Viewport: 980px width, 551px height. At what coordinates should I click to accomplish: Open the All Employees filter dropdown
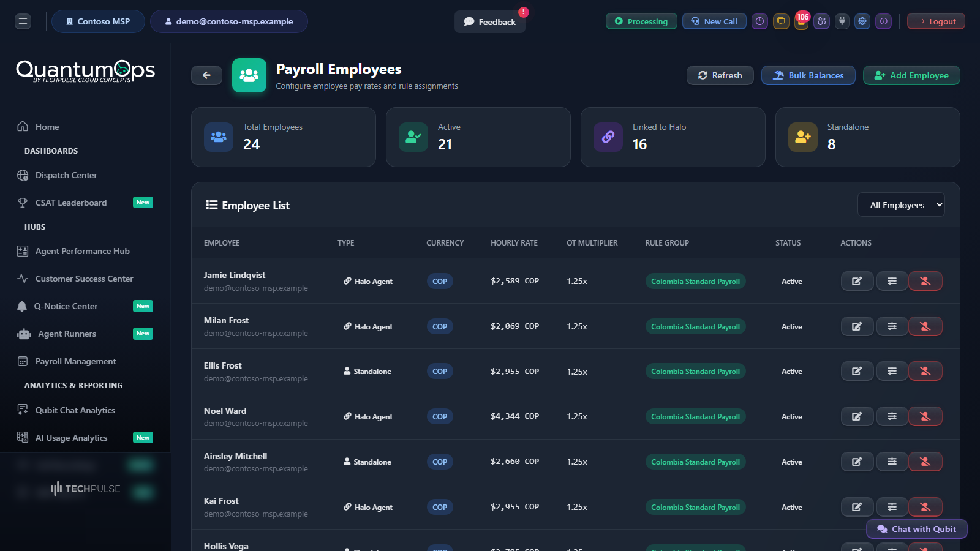click(x=901, y=205)
